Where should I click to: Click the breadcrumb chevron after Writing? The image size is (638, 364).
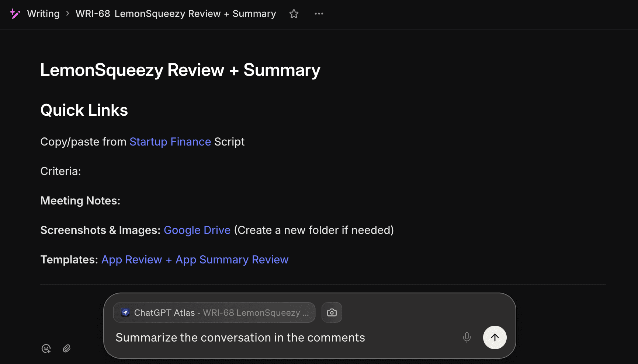67,14
